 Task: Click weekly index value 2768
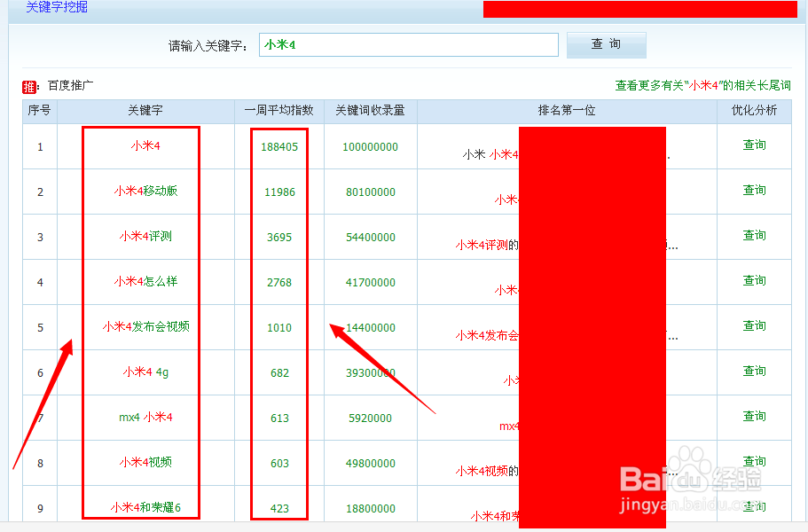pos(279,283)
